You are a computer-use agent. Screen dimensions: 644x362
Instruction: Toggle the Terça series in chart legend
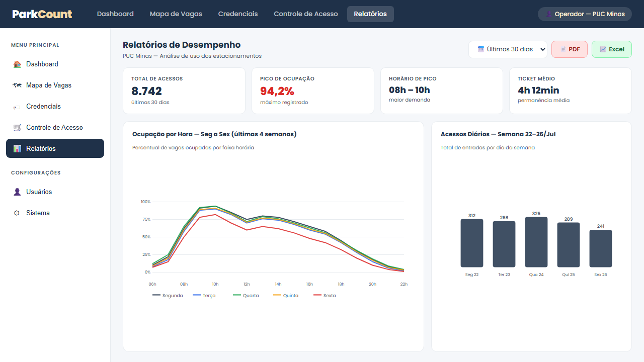[x=204, y=296]
